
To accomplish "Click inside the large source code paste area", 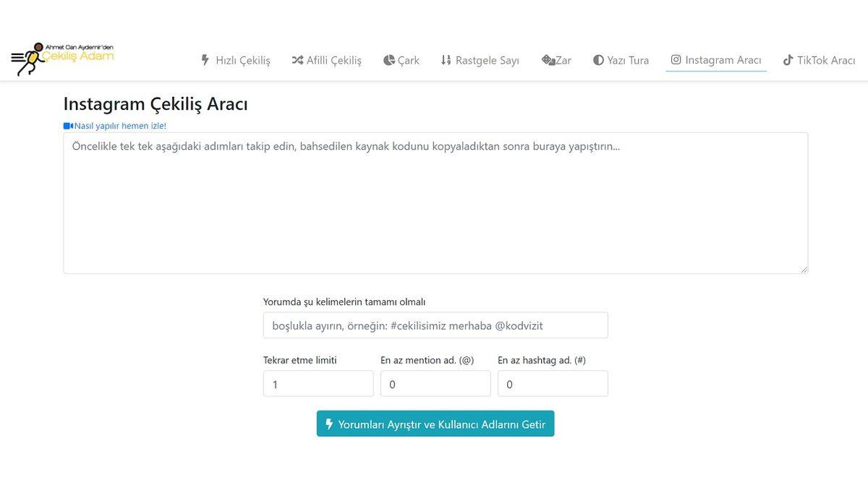I will point(435,202).
